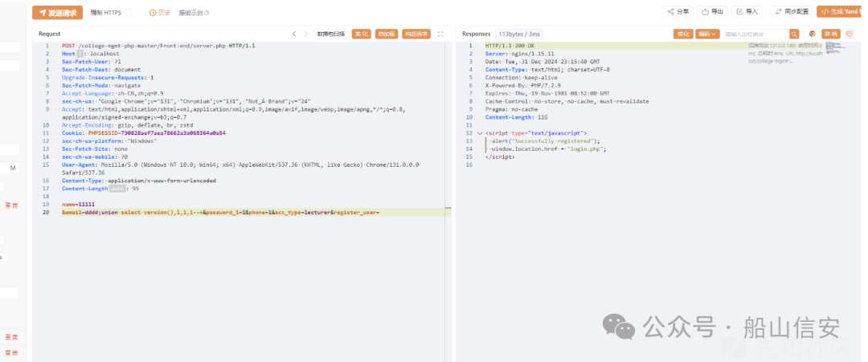The height and width of the screenshot is (362, 868).
Task: Click the 构造请求 build request button
Action: pos(416,34)
